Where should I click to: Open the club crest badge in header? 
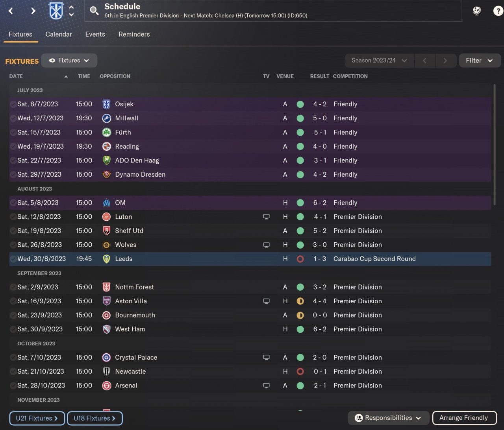[56, 11]
